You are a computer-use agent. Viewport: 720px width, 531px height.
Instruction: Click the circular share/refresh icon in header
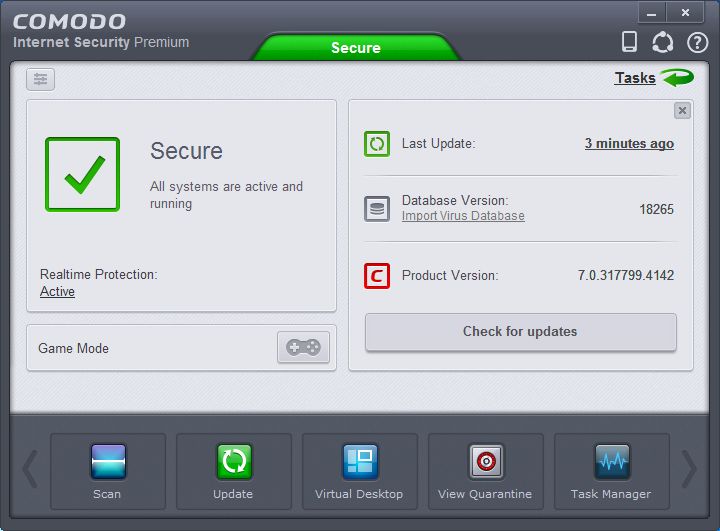click(662, 42)
